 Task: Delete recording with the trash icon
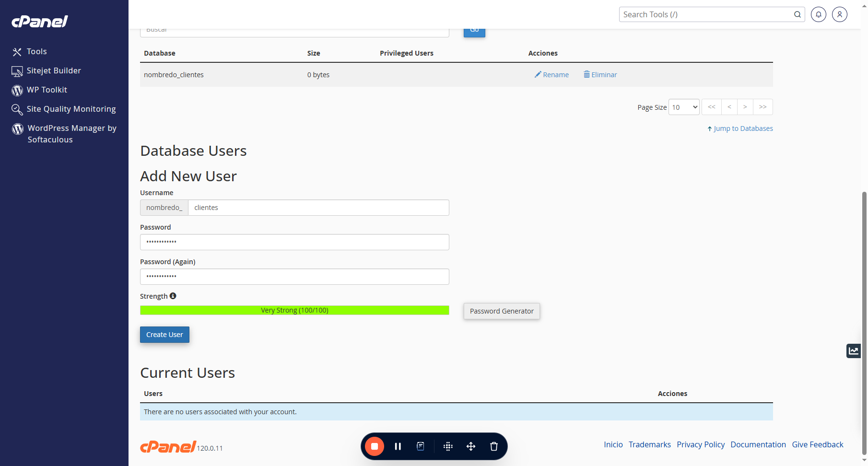[x=494, y=446]
